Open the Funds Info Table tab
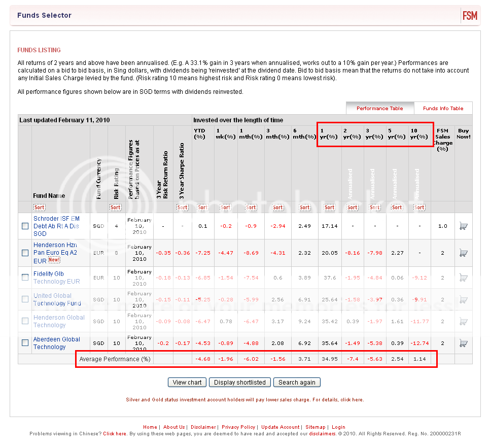The height and width of the screenshot is (448, 490). tap(443, 109)
